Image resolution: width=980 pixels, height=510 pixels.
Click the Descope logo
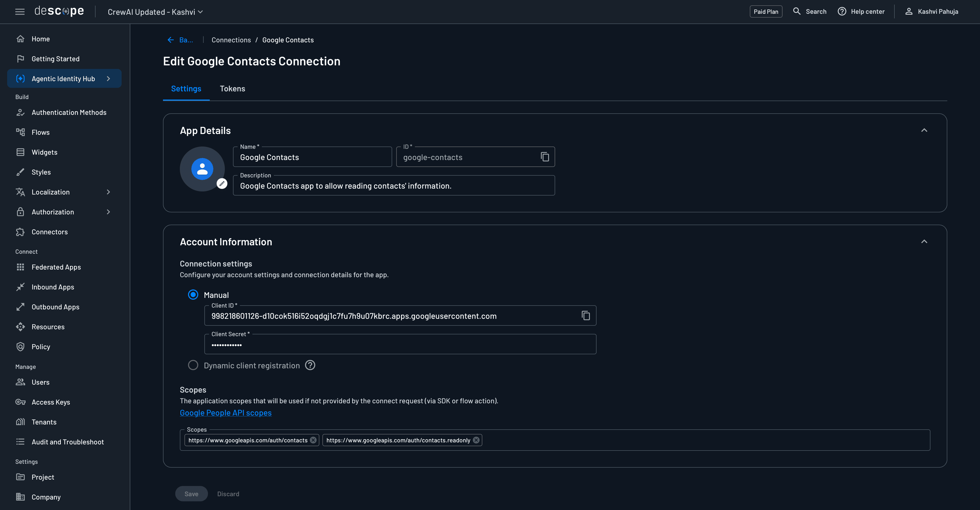coord(59,11)
